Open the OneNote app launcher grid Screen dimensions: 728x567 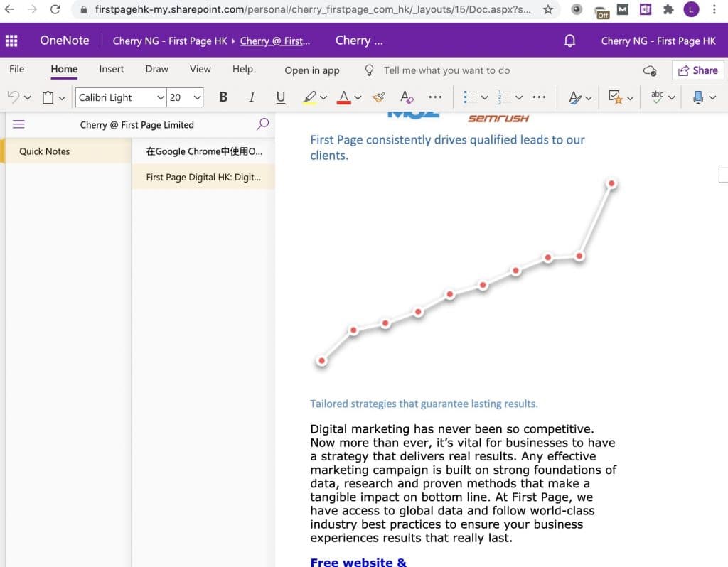pyautogui.click(x=12, y=40)
